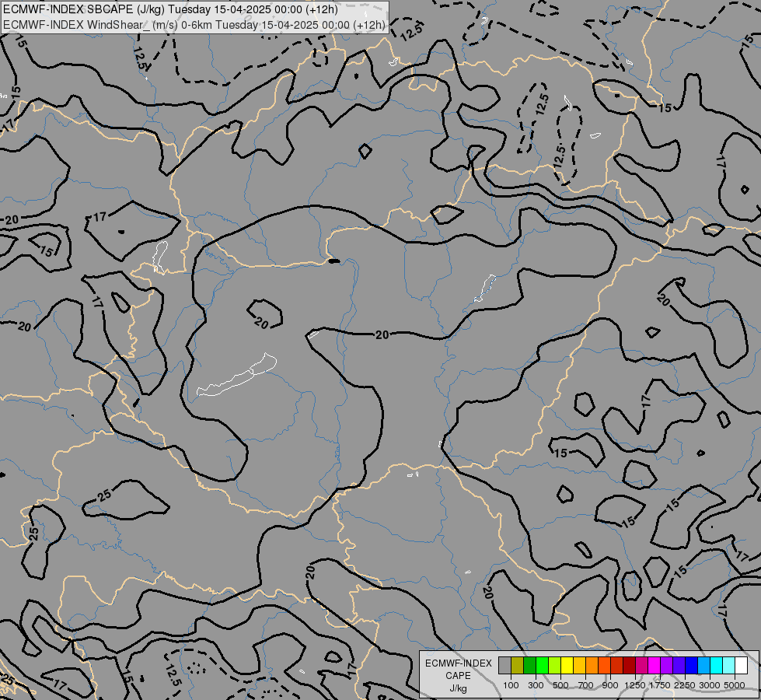Select the dark green legend swatch
Image resolution: width=761 pixels, height=700 pixels.
(529, 665)
